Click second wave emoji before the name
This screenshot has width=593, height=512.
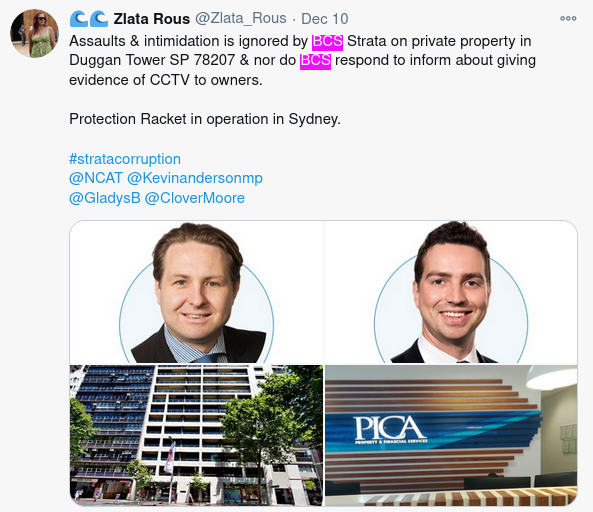pyautogui.click(x=99, y=19)
